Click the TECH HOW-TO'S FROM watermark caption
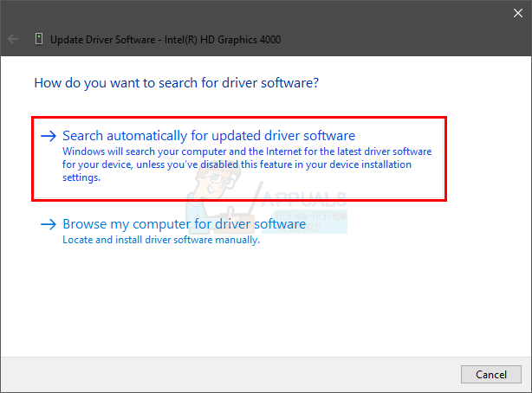This screenshot has width=532, height=393. [x=310, y=216]
